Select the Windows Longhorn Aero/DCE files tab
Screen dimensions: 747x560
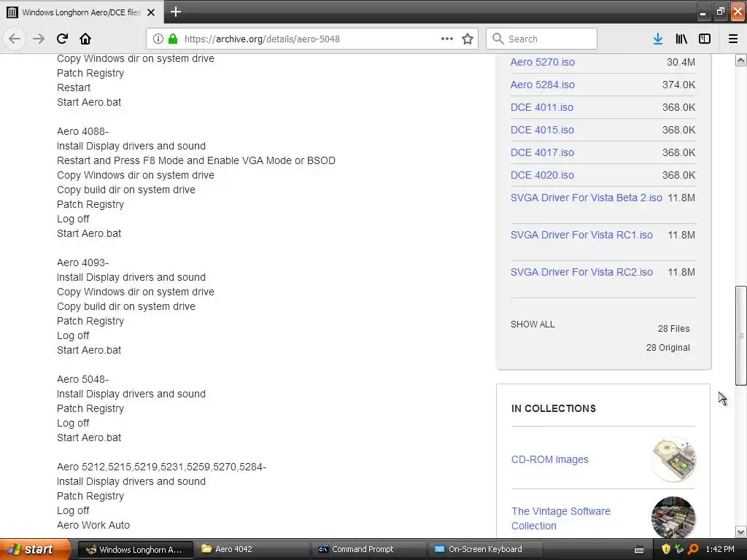pyautogui.click(x=82, y=12)
